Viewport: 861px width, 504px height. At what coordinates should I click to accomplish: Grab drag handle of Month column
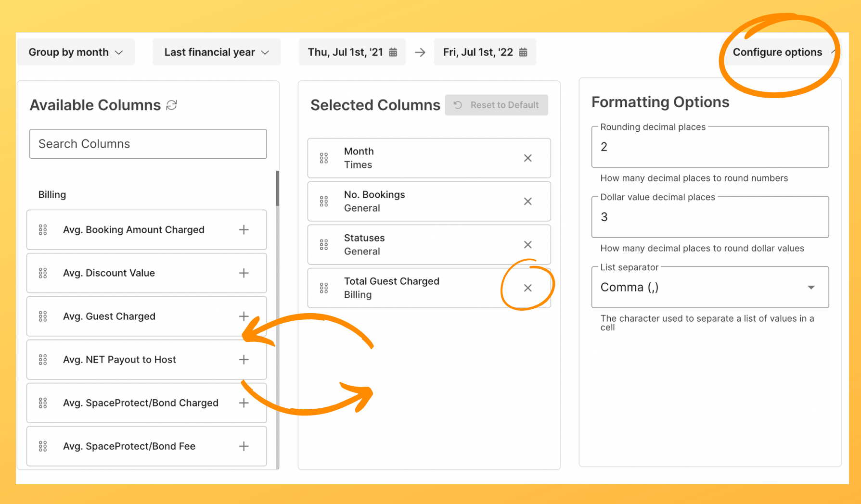point(324,158)
